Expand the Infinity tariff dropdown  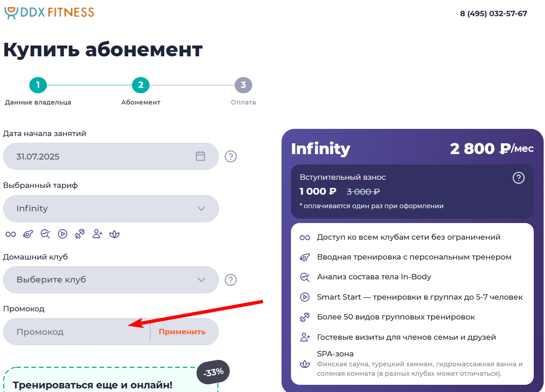point(111,209)
